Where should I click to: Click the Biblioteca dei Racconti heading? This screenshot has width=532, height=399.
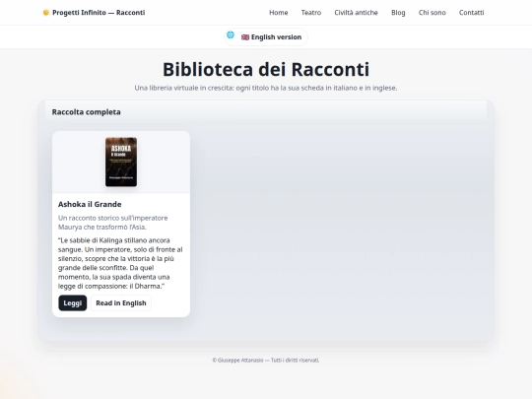[266, 69]
